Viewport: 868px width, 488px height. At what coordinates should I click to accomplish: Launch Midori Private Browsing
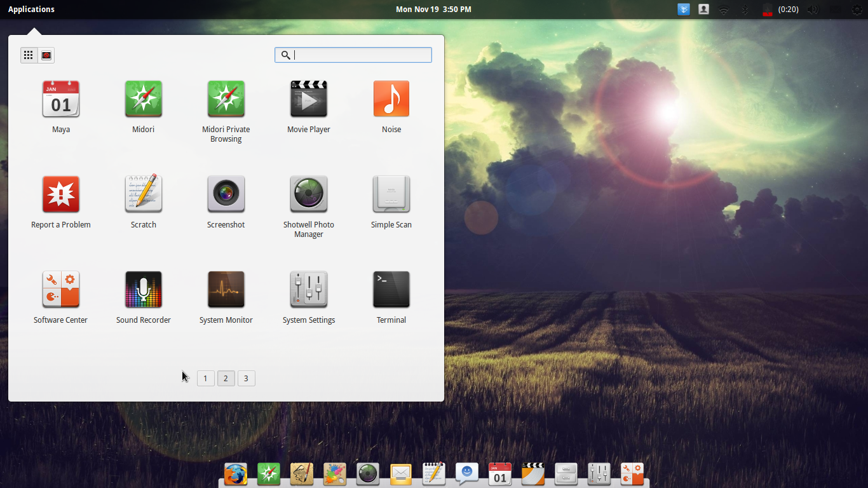pyautogui.click(x=226, y=98)
